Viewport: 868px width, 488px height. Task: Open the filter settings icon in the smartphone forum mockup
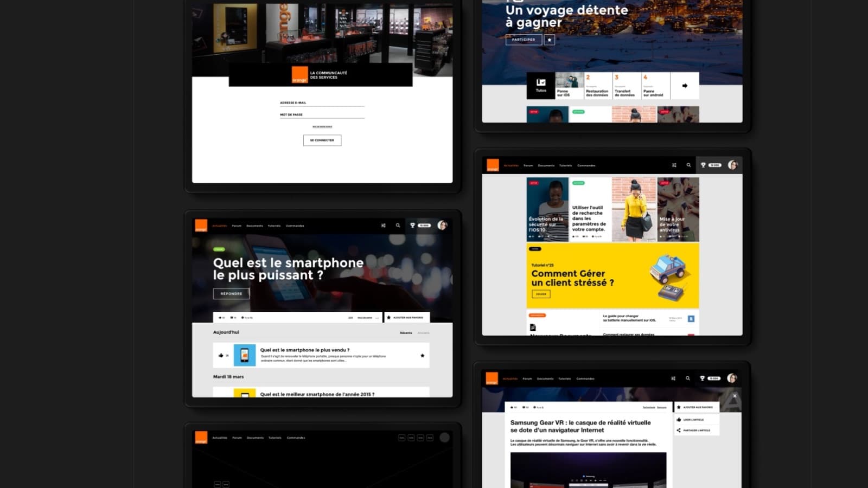click(383, 226)
